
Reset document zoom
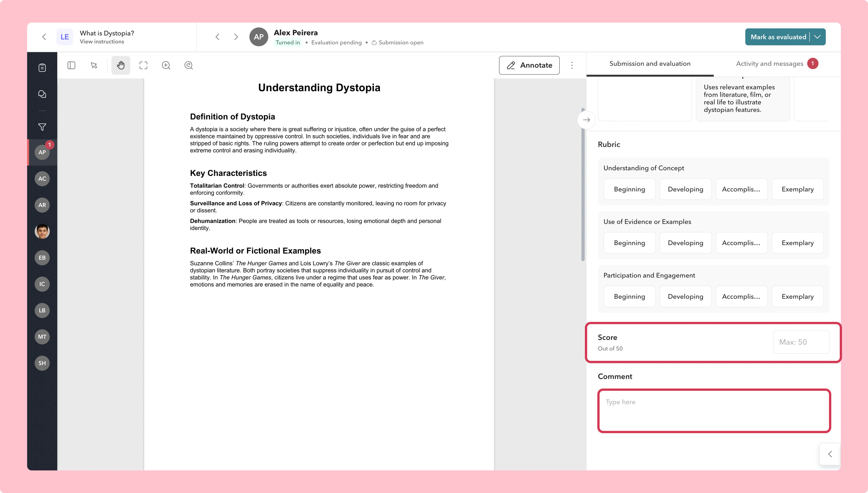coord(189,65)
